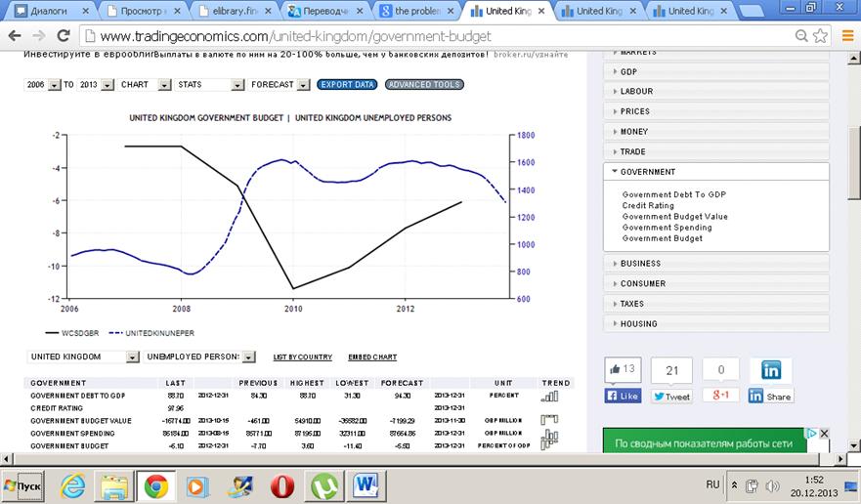Share the page via LinkedIn Share button
Image resolution: width=861 pixels, height=504 pixels.
pyautogui.click(x=770, y=396)
